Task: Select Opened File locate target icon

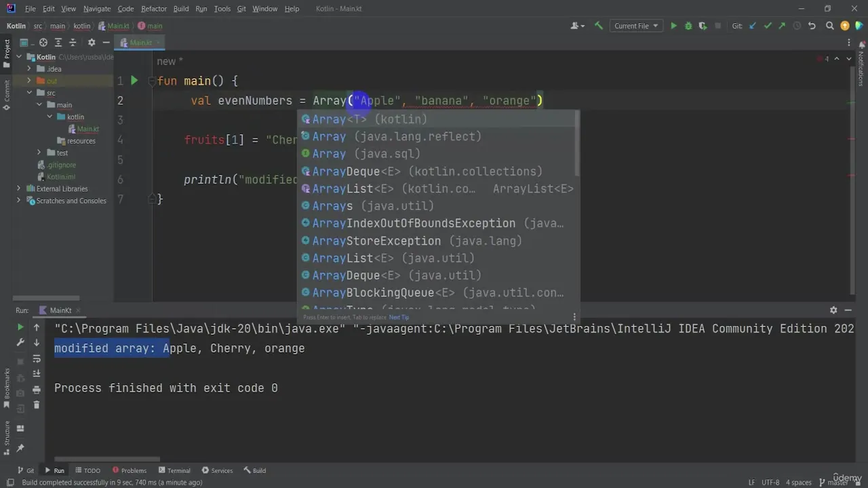Action: pyautogui.click(x=43, y=42)
